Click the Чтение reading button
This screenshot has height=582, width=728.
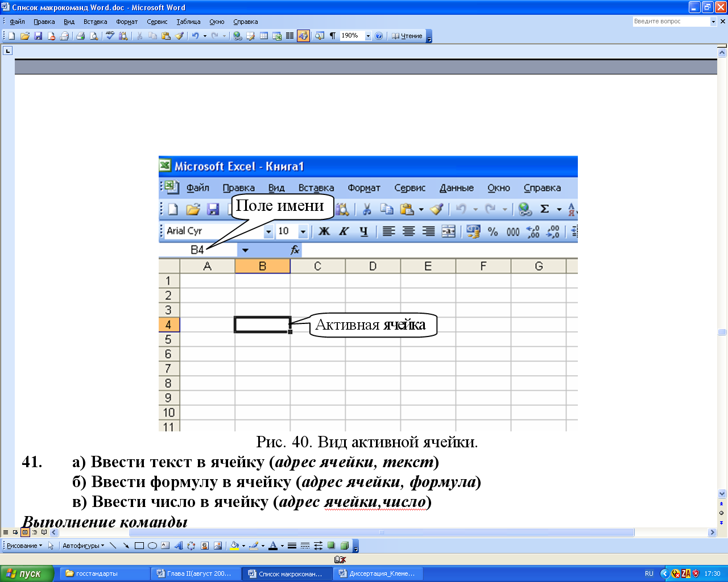pos(407,36)
